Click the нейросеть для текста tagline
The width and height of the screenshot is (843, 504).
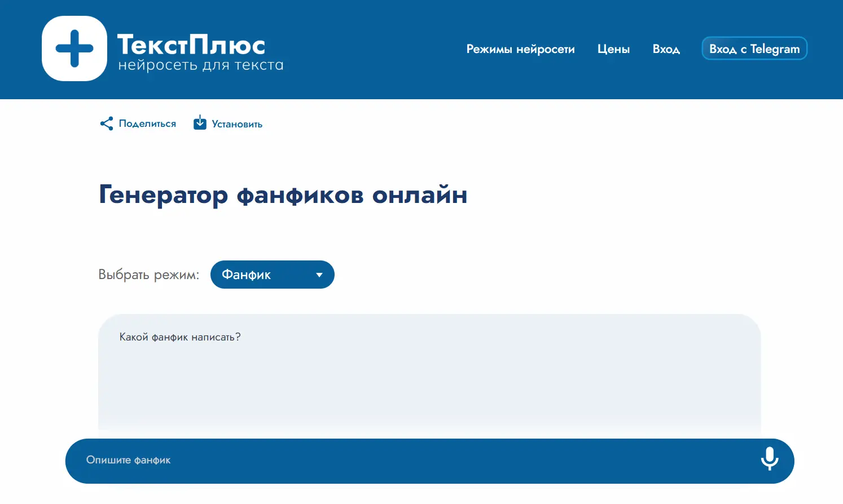(x=200, y=65)
